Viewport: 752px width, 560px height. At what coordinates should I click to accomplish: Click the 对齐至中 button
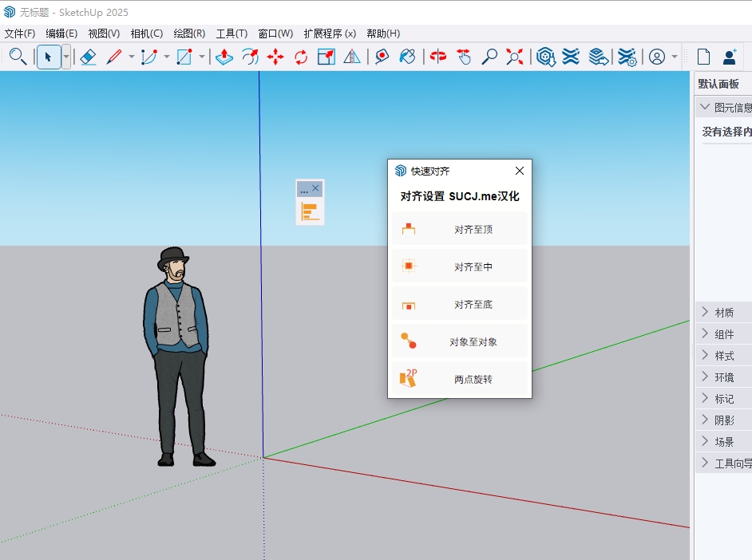460,266
